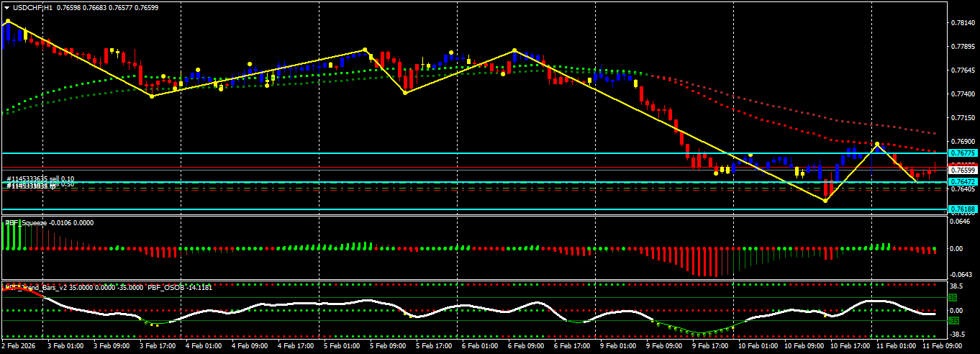Click the PBF_OSOB -14.1181 value label
Screen dimensions: 980x354
[x=179, y=287]
